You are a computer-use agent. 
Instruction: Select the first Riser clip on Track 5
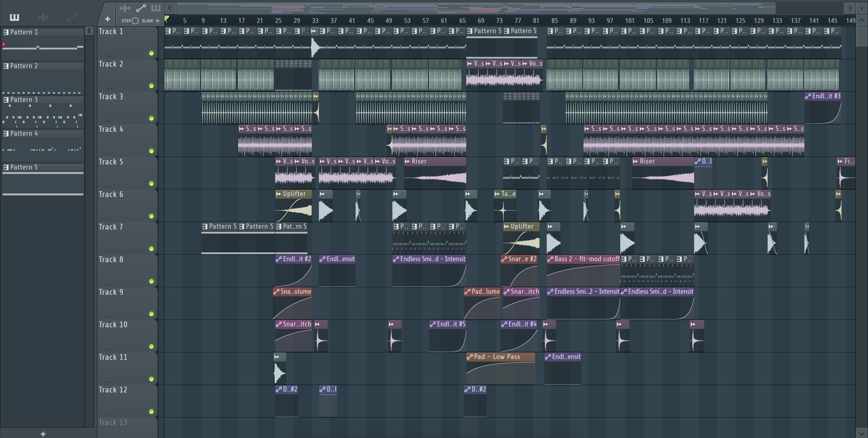[435, 173]
